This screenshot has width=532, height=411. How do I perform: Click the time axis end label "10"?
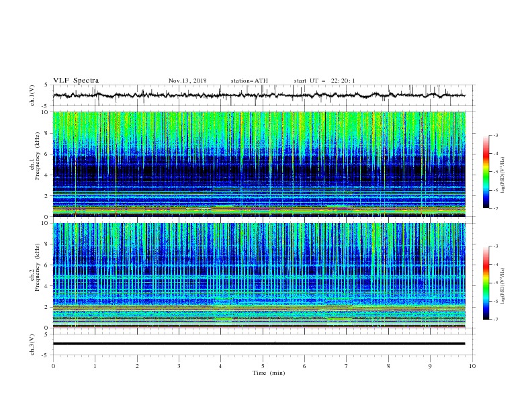click(x=472, y=366)
